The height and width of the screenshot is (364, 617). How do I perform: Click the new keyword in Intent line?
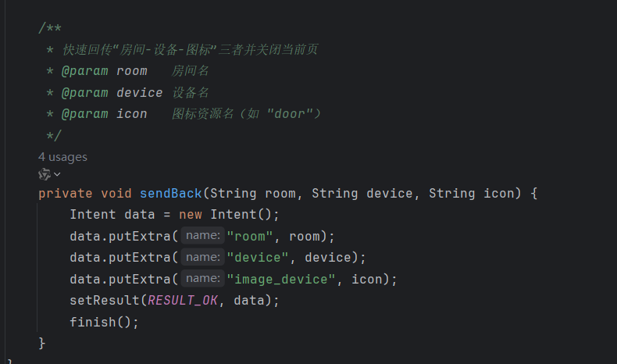coord(191,215)
